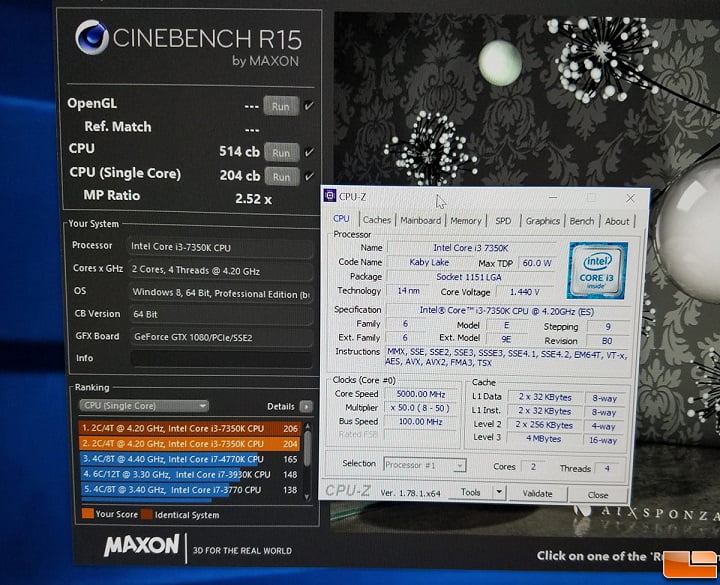Switch to the Mainboard tab
This screenshot has height=585, width=720.
point(420,221)
